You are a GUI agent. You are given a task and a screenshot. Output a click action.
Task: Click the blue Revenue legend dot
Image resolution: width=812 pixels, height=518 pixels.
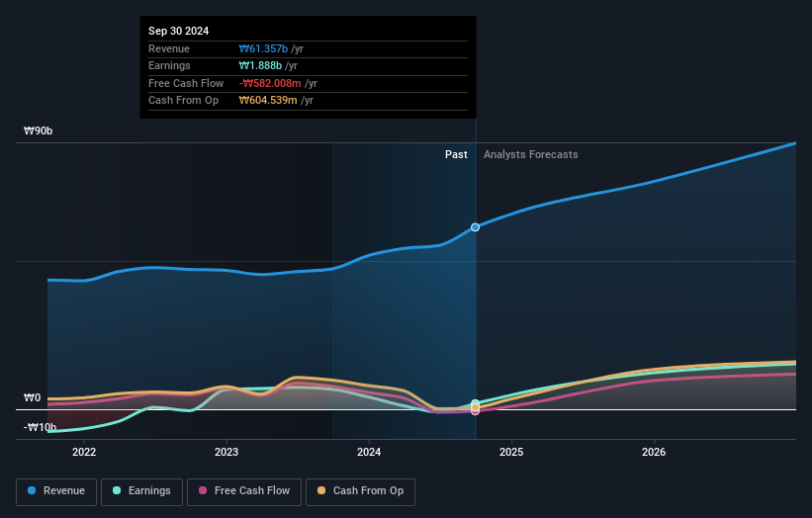pos(32,490)
